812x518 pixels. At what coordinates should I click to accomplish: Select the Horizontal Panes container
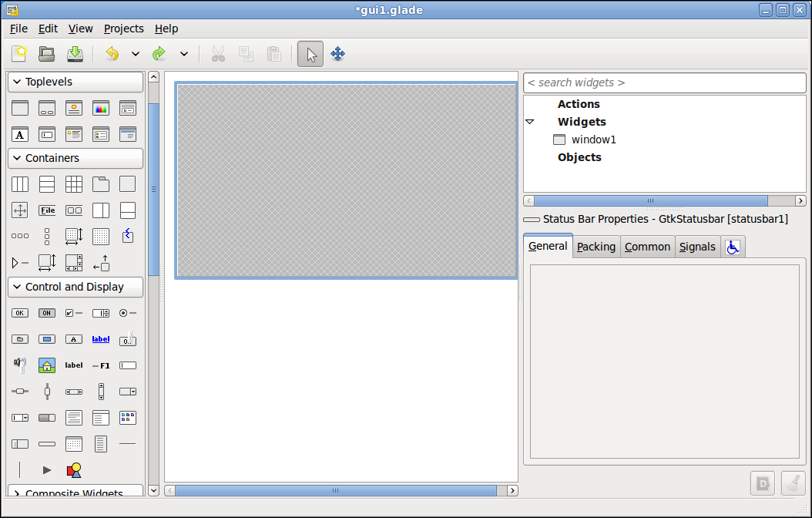coord(101,210)
